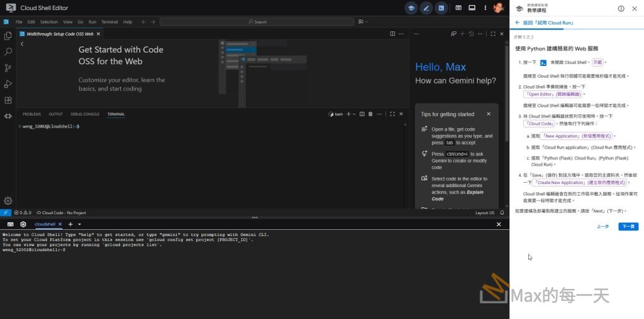644x319 pixels.
Task: Open the Extensions view in the activity bar
Action: (x=8, y=100)
